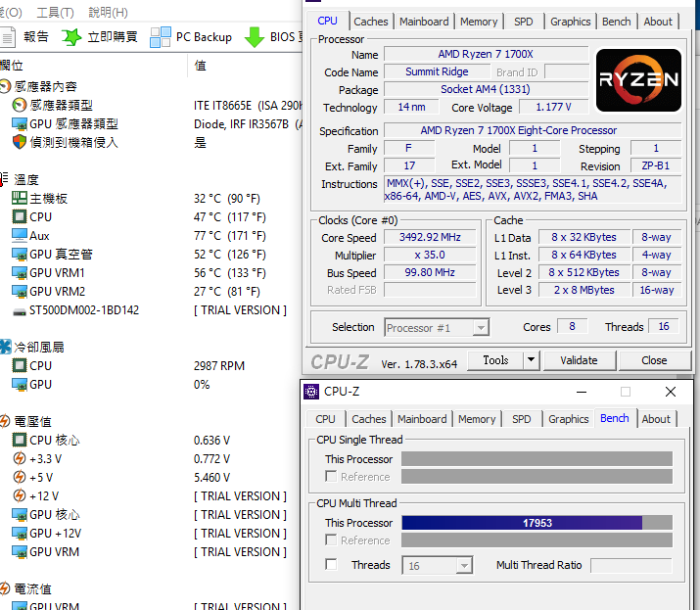The image size is (700, 610).
Task: Click the 立即購買 buy-now star icon
Action: [71, 37]
